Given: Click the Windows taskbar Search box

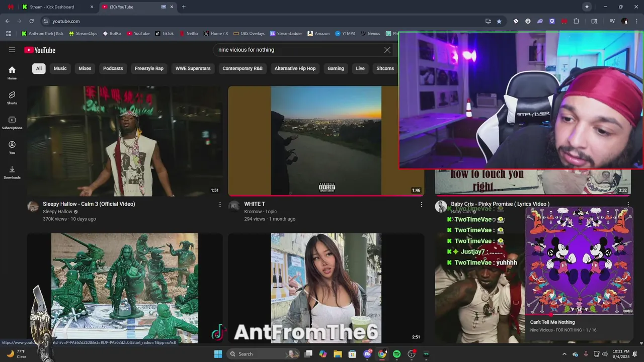Looking at the screenshot, I should pyautogui.click(x=263, y=354).
